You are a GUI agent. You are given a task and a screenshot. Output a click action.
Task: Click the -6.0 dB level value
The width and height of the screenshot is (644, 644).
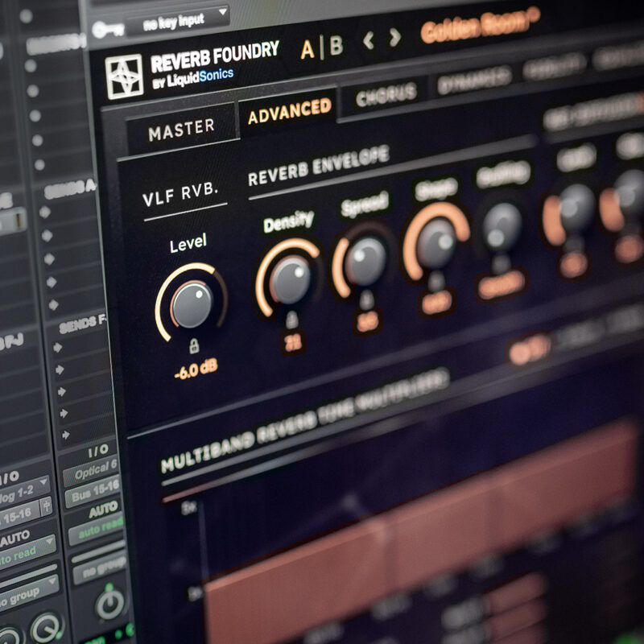click(196, 369)
